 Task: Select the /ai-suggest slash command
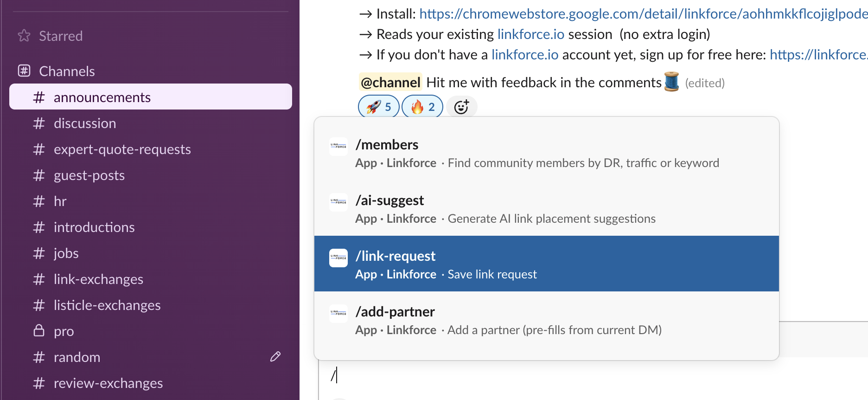[x=547, y=208]
